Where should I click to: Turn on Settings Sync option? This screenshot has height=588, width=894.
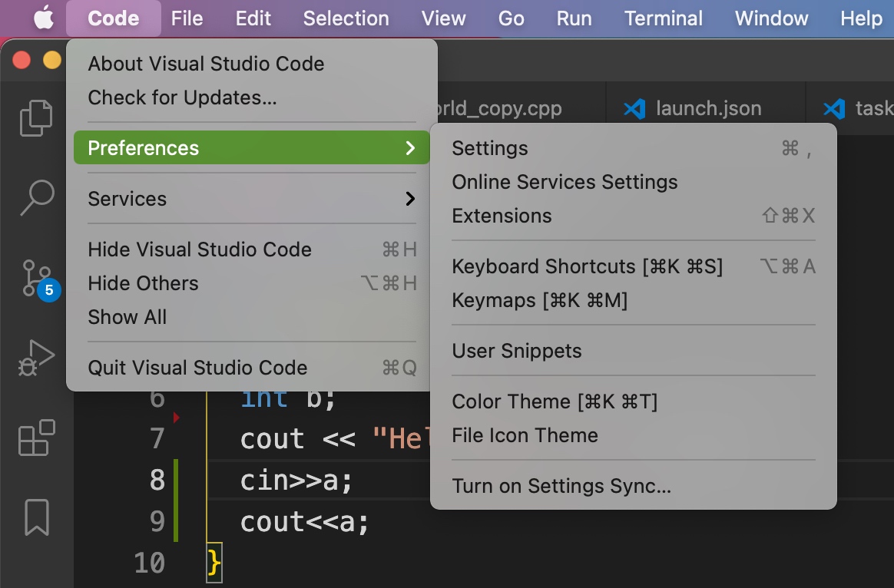pyautogui.click(x=561, y=486)
